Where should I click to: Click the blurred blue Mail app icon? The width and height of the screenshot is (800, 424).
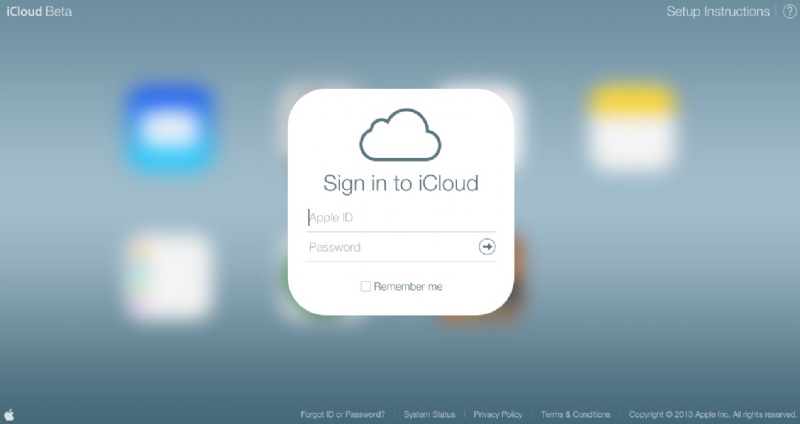[169, 129]
